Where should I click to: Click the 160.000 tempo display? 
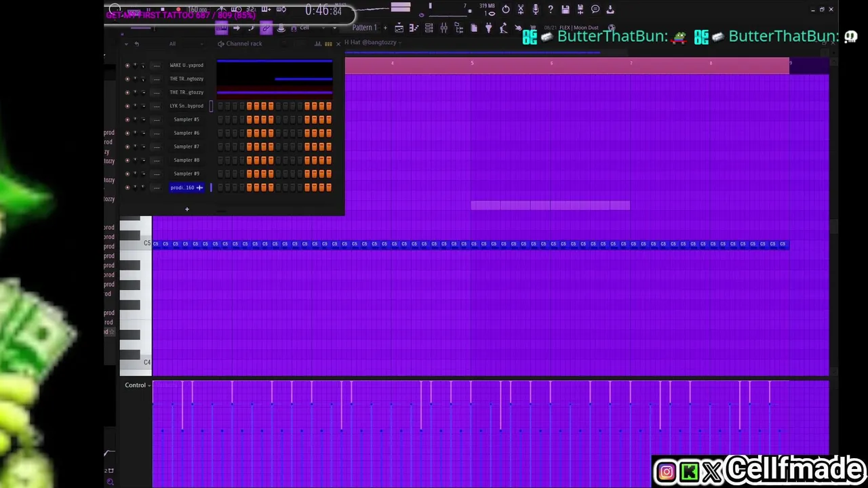[x=197, y=9]
